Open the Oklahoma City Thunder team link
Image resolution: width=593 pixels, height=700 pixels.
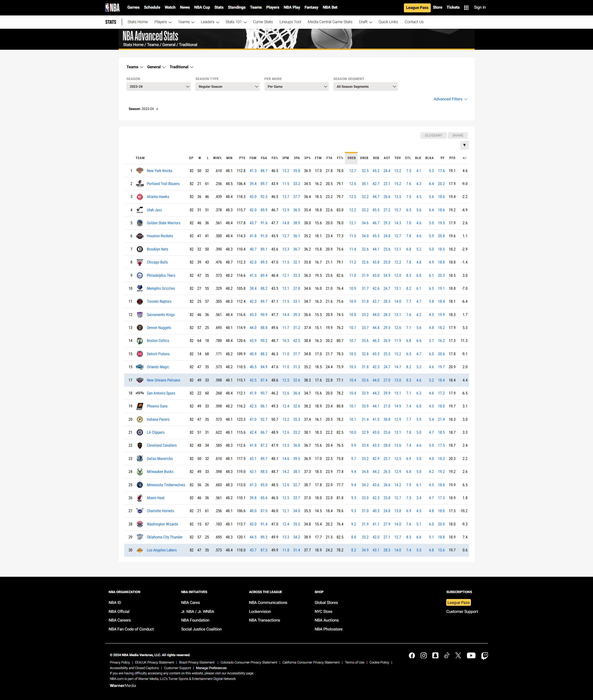click(x=164, y=537)
